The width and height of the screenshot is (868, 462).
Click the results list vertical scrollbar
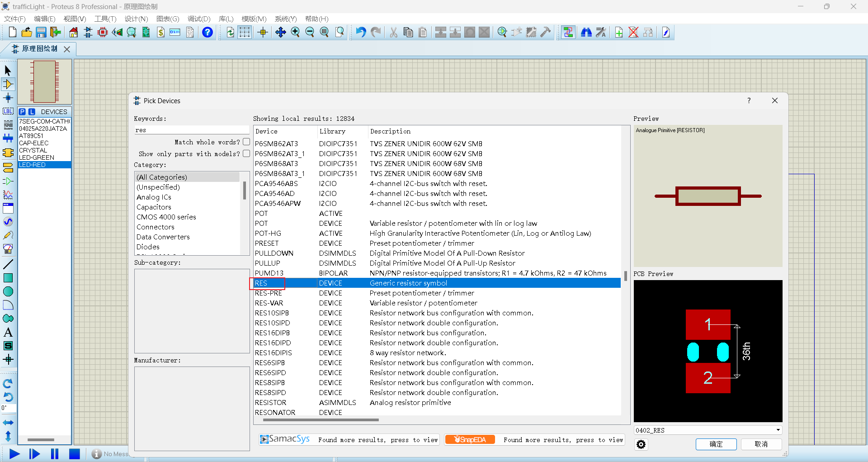pos(625,276)
